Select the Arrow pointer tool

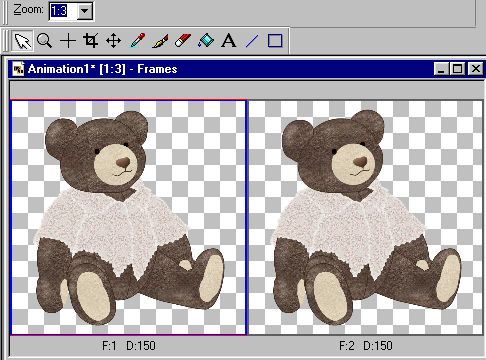(x=22, y=41)
